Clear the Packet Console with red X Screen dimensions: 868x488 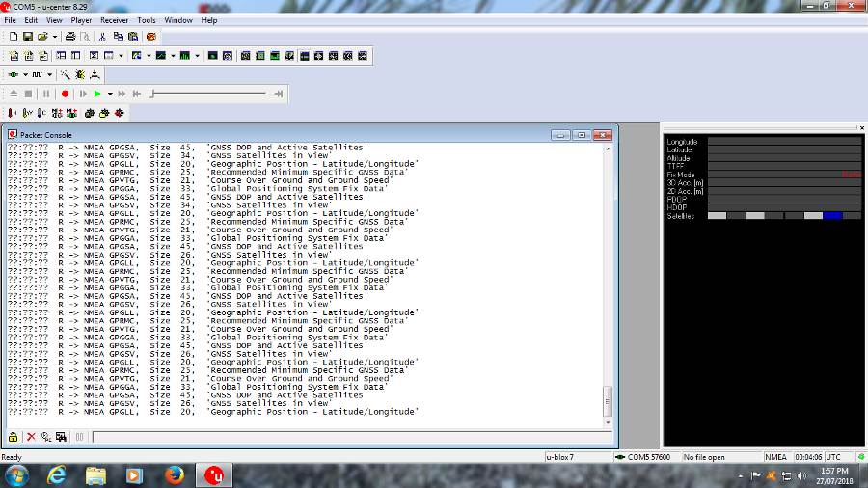point(31,437)
